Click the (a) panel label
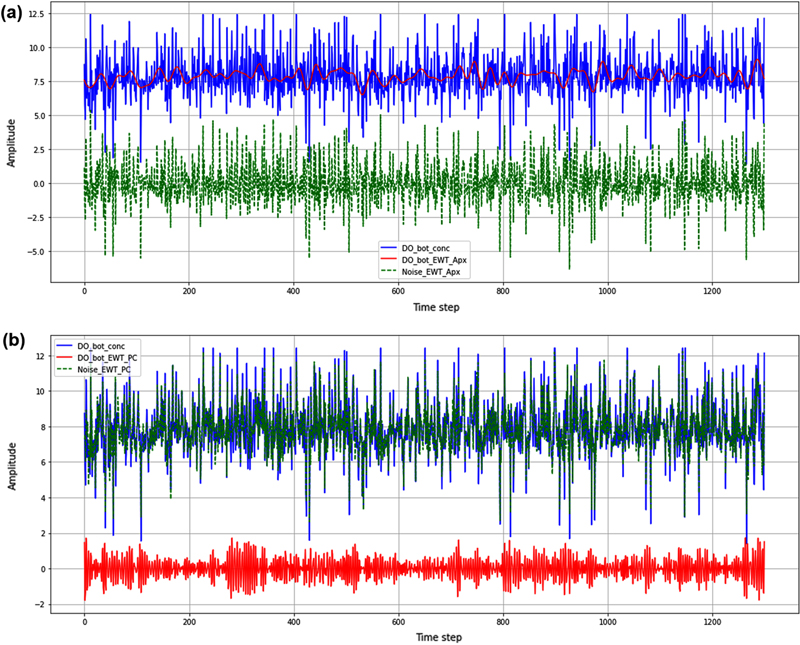 coord(12,14)
